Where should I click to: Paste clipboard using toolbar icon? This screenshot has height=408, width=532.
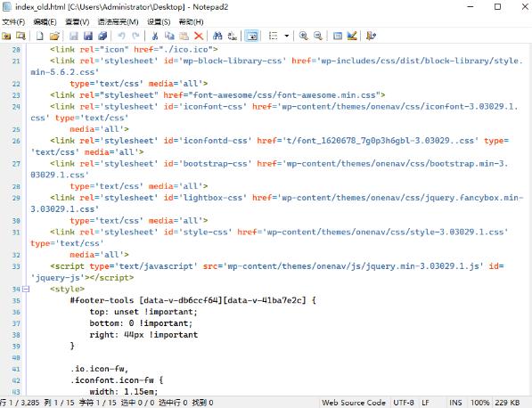184,36
